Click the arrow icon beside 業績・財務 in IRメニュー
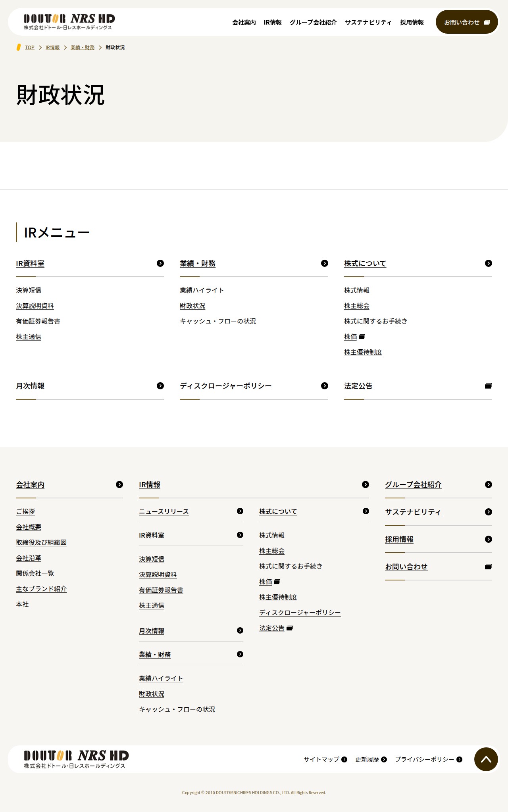 [325, 263]
